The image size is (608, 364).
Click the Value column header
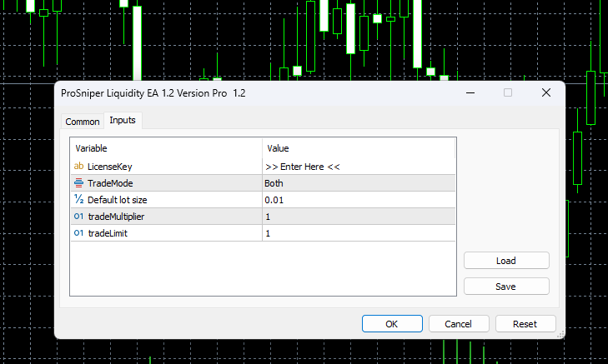point(359,148)
